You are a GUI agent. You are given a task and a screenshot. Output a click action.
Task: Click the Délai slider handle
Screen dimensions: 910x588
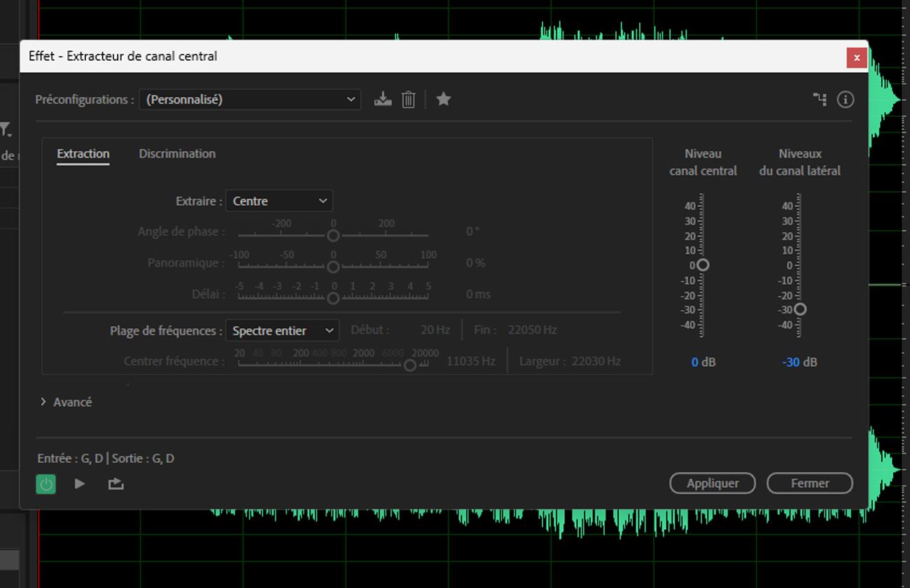(333, 298)
